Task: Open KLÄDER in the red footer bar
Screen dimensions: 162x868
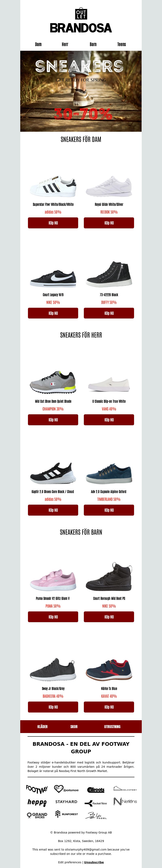Action: pos(42,727)
